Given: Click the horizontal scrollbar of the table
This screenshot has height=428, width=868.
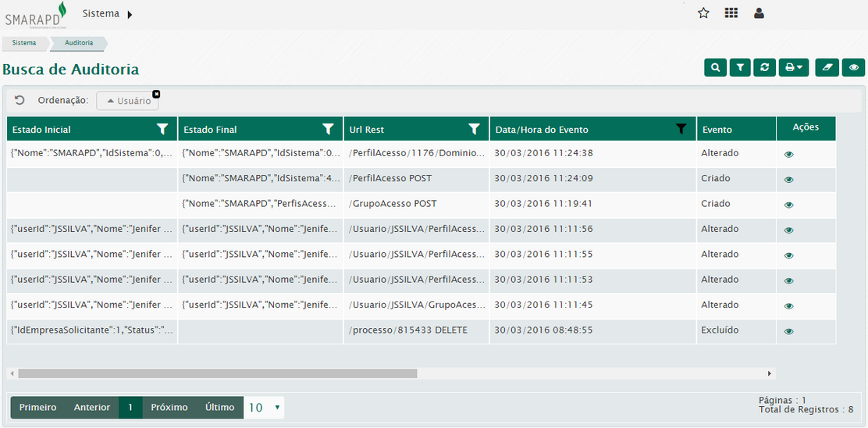Looking at the screenshot, I should (219, 373).
